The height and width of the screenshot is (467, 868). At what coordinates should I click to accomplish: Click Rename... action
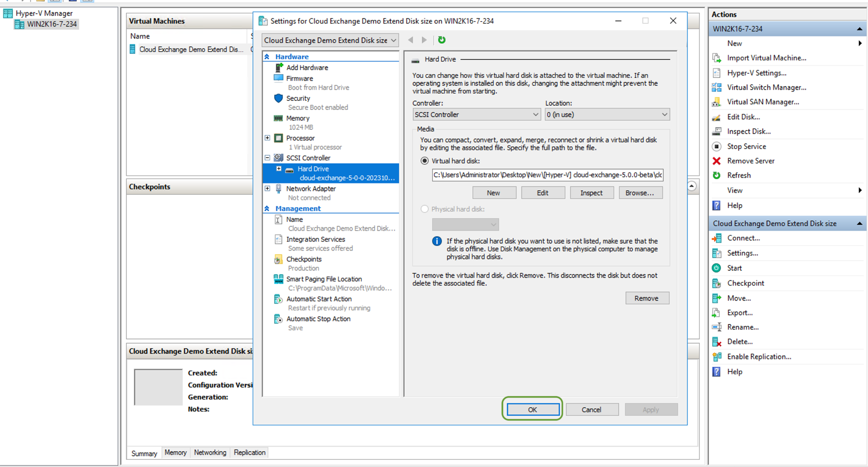click(x=743, y=327)
